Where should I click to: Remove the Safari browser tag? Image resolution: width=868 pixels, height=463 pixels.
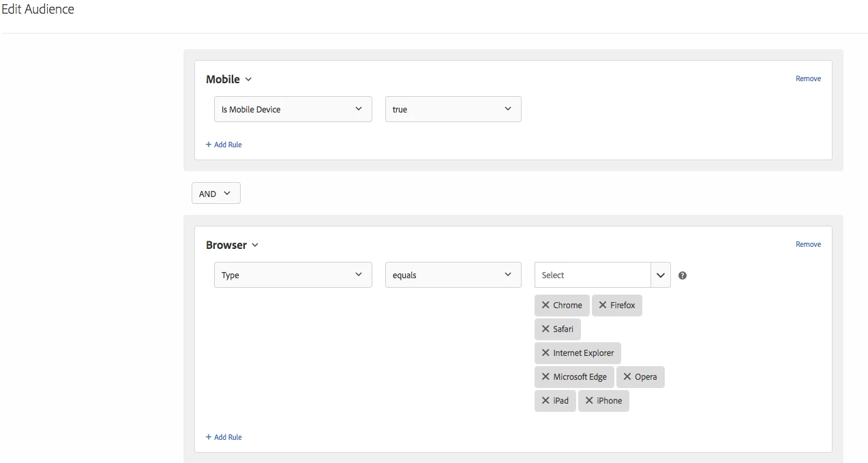coord(545,329)
